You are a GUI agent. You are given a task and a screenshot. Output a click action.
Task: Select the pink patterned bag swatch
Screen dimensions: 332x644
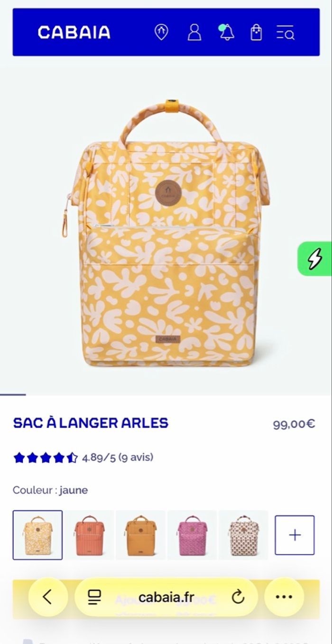point(192,535)
